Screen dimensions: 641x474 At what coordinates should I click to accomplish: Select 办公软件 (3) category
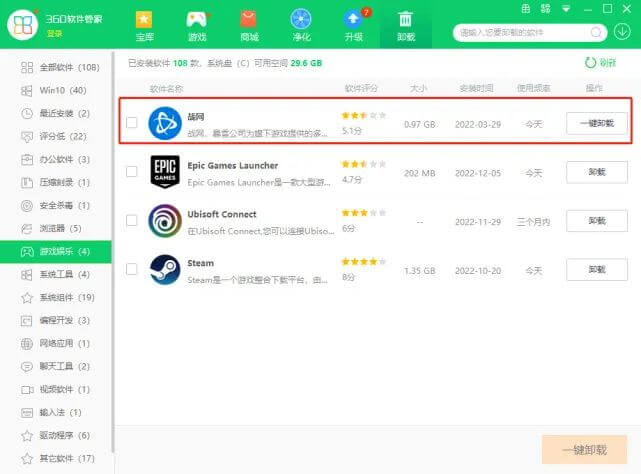click(56, 159)
